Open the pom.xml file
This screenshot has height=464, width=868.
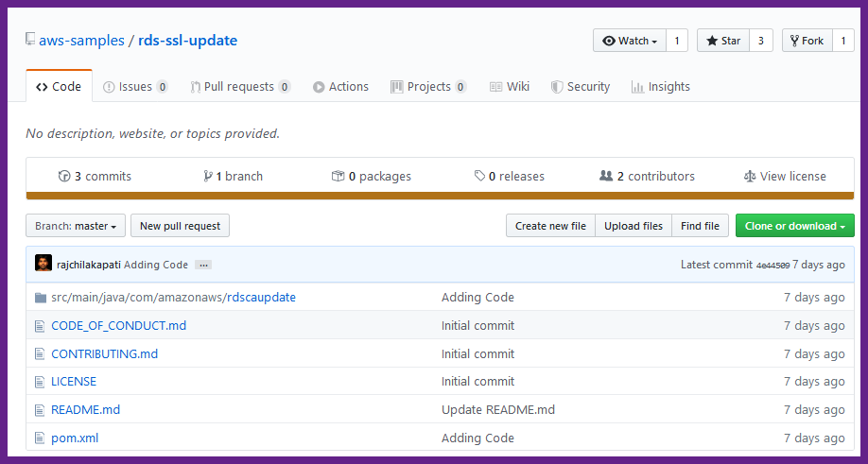click(x=75, y=438)
